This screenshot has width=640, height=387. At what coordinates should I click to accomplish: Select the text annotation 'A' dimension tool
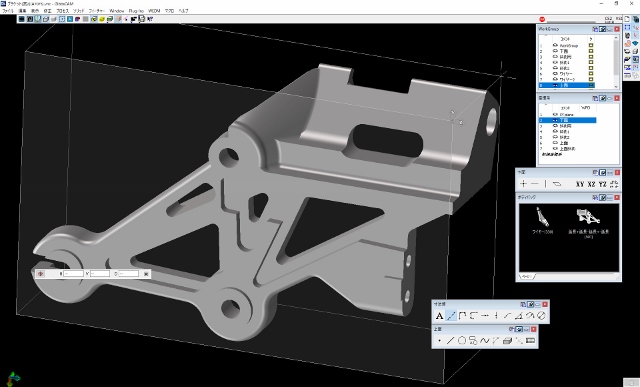439,316
